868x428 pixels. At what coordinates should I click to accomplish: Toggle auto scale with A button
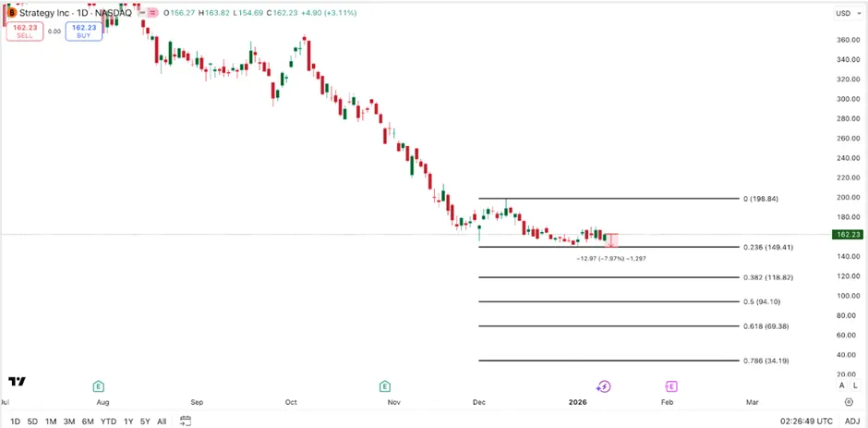pyautogui.click(x=841, y=385)
